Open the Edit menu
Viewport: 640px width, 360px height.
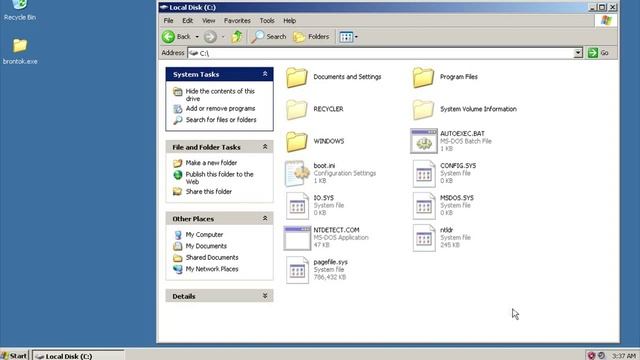coord(187,20)
